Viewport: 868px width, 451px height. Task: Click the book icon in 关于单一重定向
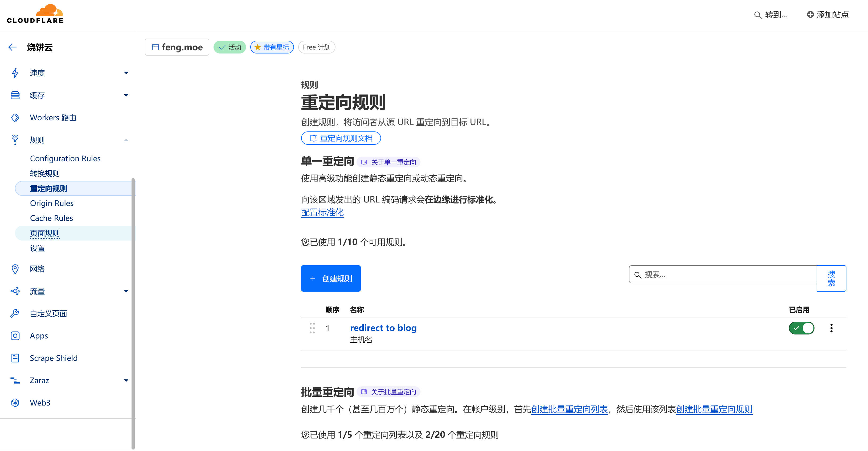(364, 162)
